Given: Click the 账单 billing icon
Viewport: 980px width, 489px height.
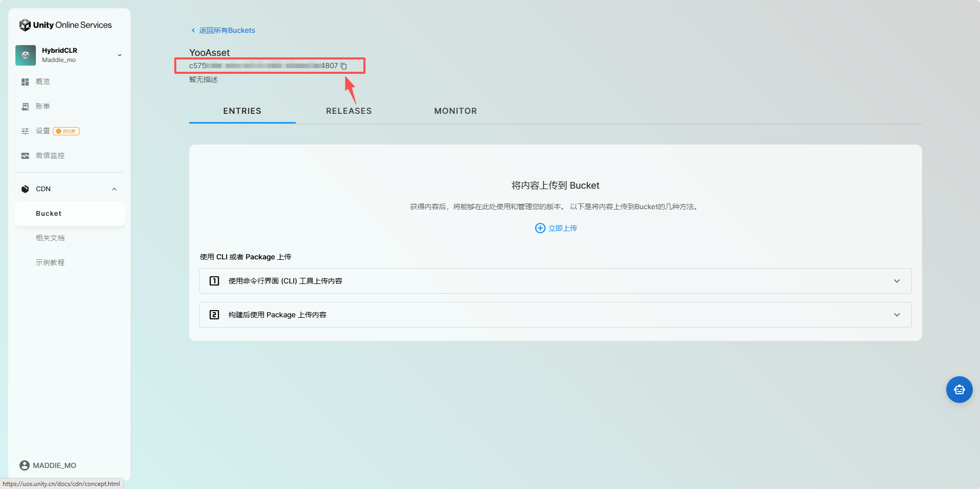Looking at the screenshot, I should [x=25, y=107].
